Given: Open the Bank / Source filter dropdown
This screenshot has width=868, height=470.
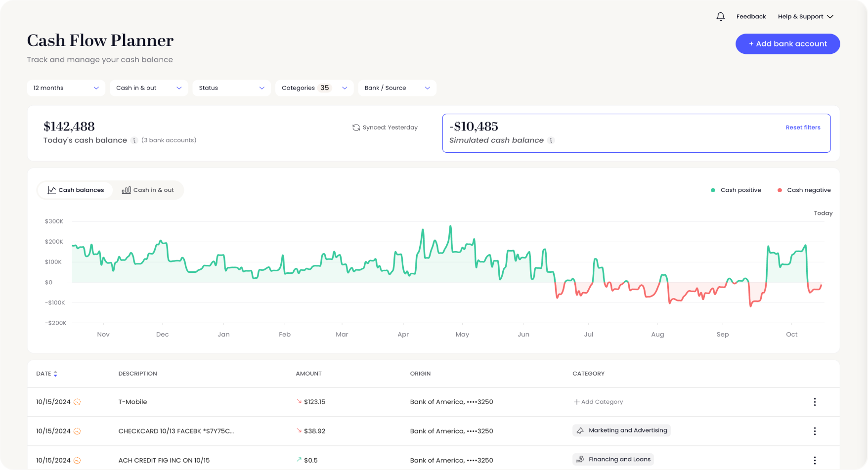Looking at the screenshot, I should pyautogui.click(x=397, y=88).
